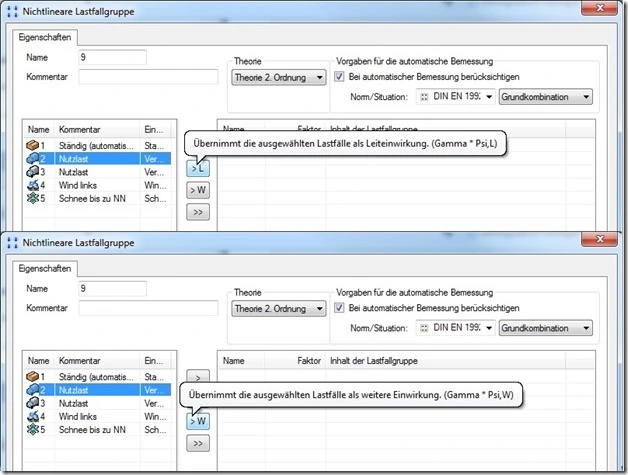Viewport: 628px width, 475px height.
Task: Click the Name field showing 9, upper dialog
Action: pos(113,57)
